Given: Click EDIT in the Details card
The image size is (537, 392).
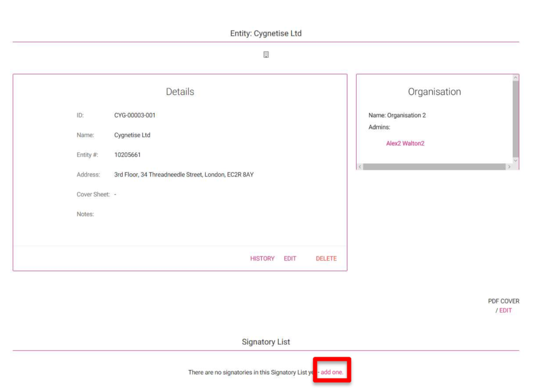Looking at the screenshot, I should [x=290, y=259].
